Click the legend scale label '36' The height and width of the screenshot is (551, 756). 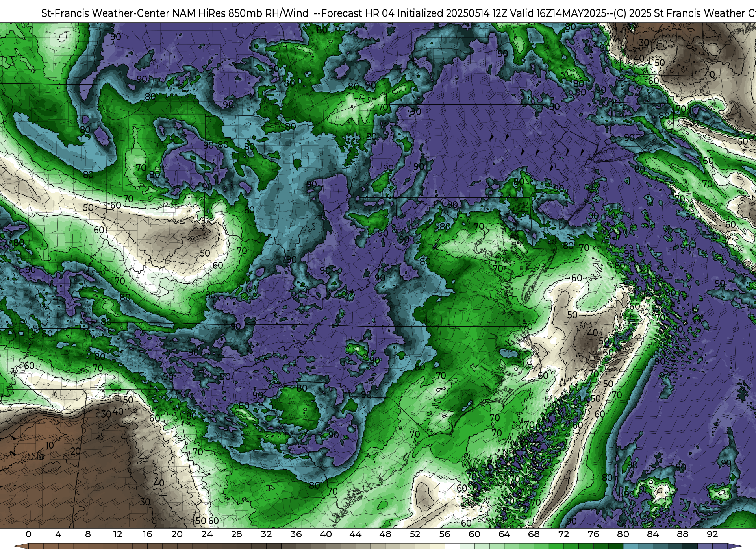296,534
